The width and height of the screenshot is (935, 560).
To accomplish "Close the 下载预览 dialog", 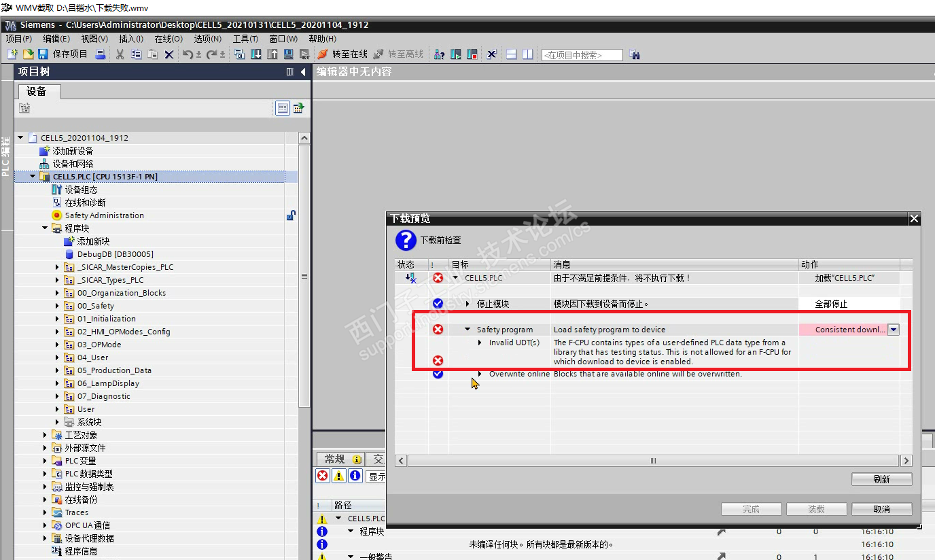I will [914, 218].
